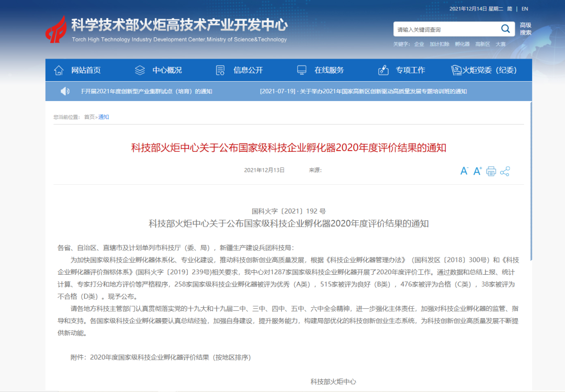Open the 2021-07-19 training notice link
This screenshot has width=565, height=392.
[x=363, y=92]
